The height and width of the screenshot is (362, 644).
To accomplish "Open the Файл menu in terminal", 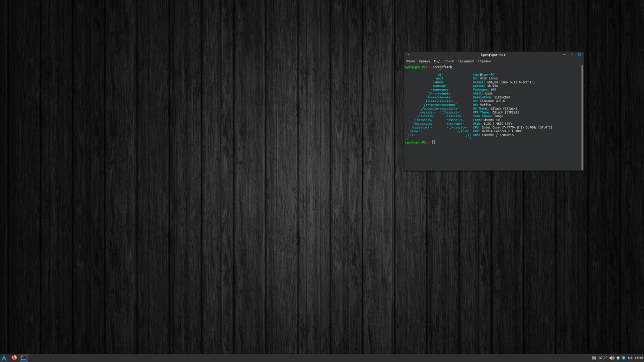I will pos(411,61).
